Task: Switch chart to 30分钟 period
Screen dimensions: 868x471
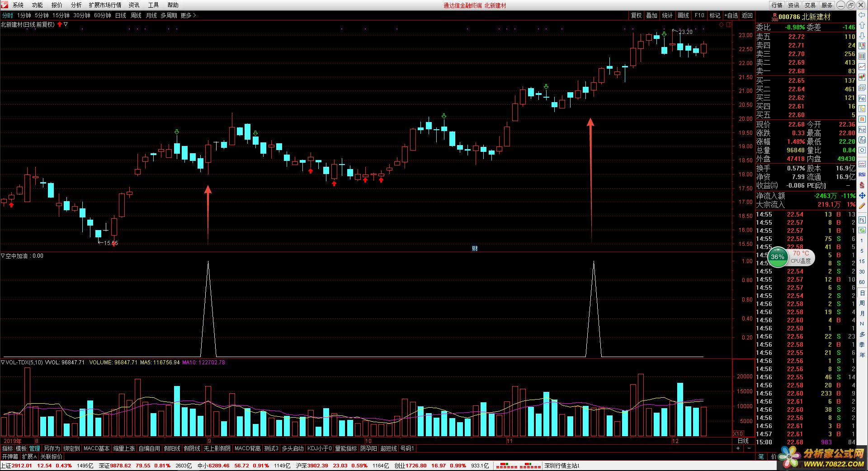Action: [x=82, y=15]
